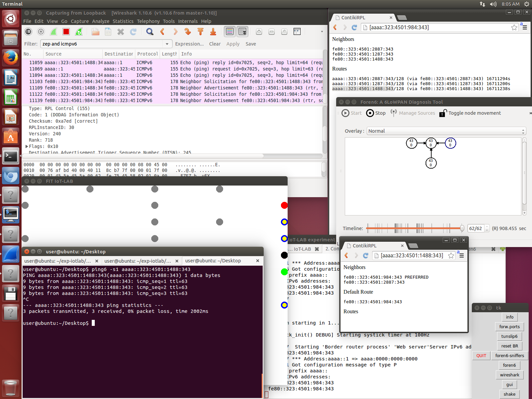Viewport: 532px width, 399px height.
Task: Click Manage Sources antenna icon in Foren6
Action: coord(394,113)
